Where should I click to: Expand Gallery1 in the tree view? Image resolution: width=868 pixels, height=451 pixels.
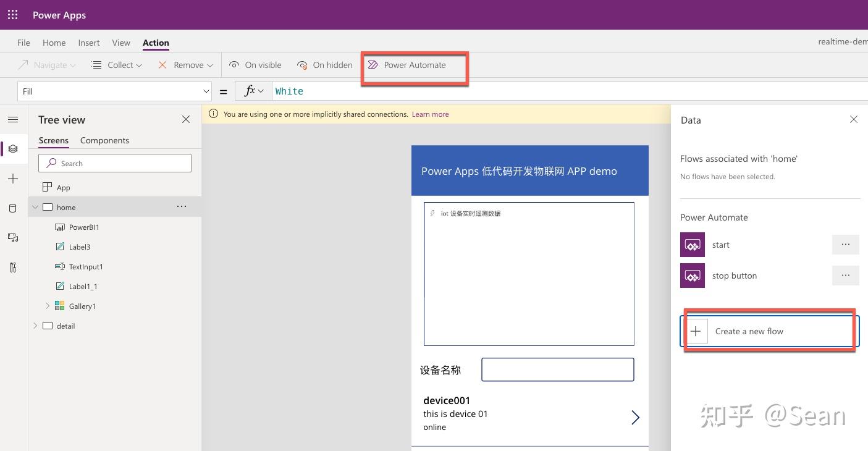pyautogui.click(x=47, y=306)
